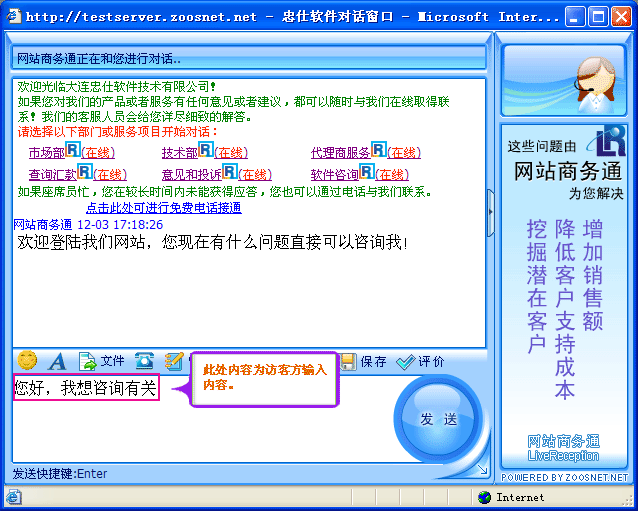
Task: Click the notepad pencil icon
Action: click(174, 361)
